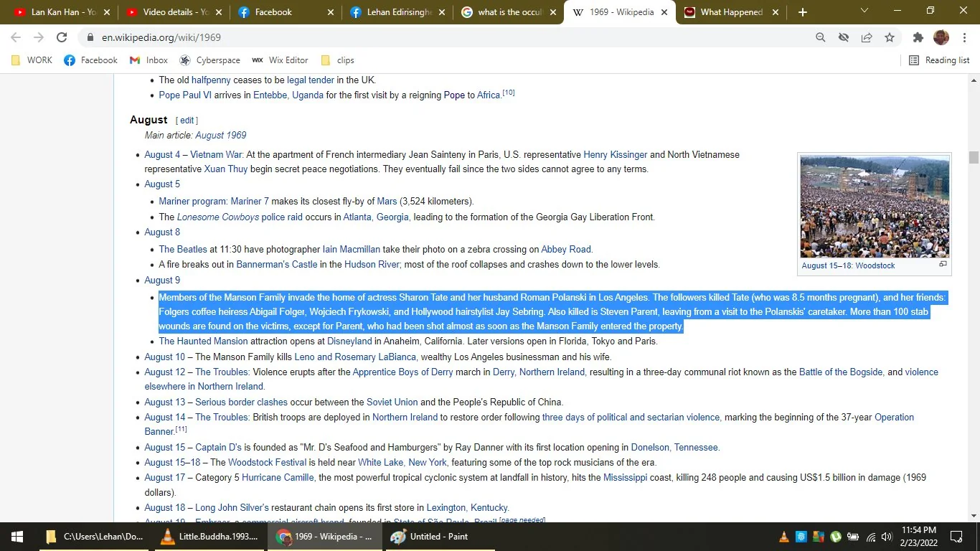Open the C:\Users\Lehan File Explorer taskbar window

(x=95, y=537)
